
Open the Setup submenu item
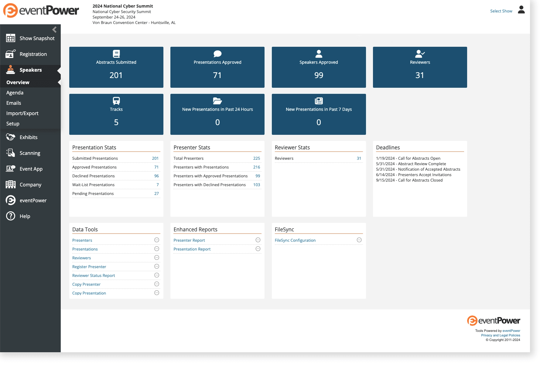[x=13, y=124]
